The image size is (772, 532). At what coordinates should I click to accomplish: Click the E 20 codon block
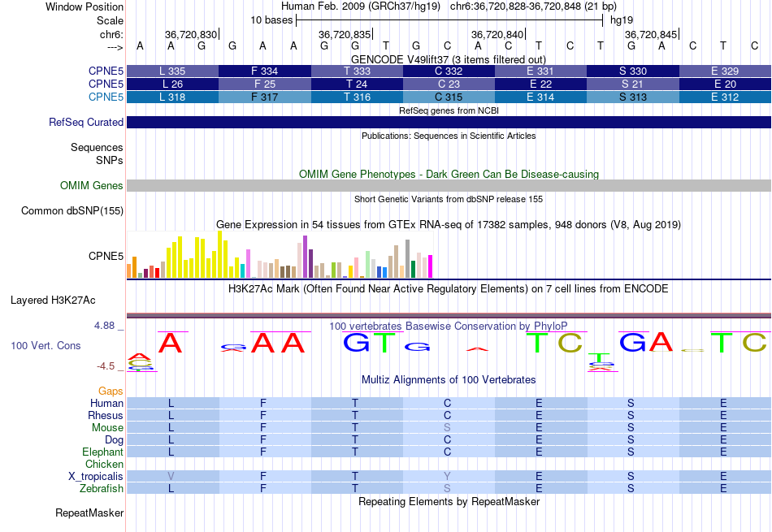tap(725, 84)
